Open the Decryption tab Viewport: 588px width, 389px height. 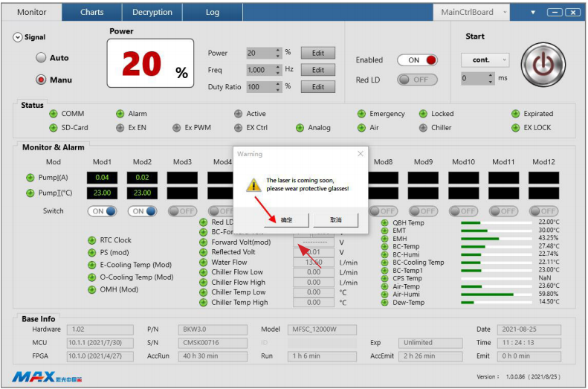tap(152, 12)
